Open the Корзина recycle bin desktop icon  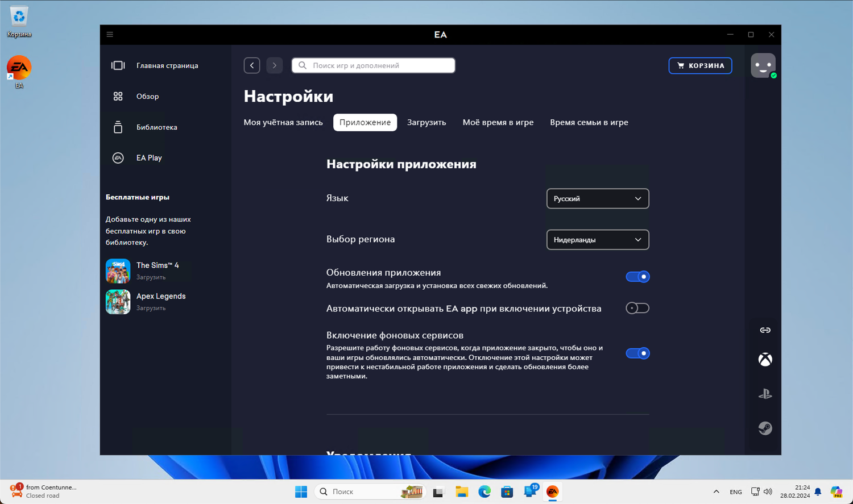[19, 22]
